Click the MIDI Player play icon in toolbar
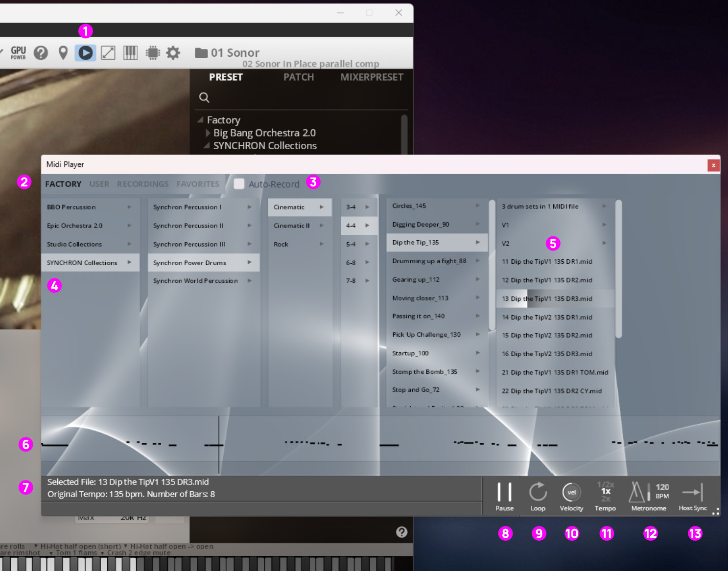 (85, 53)
